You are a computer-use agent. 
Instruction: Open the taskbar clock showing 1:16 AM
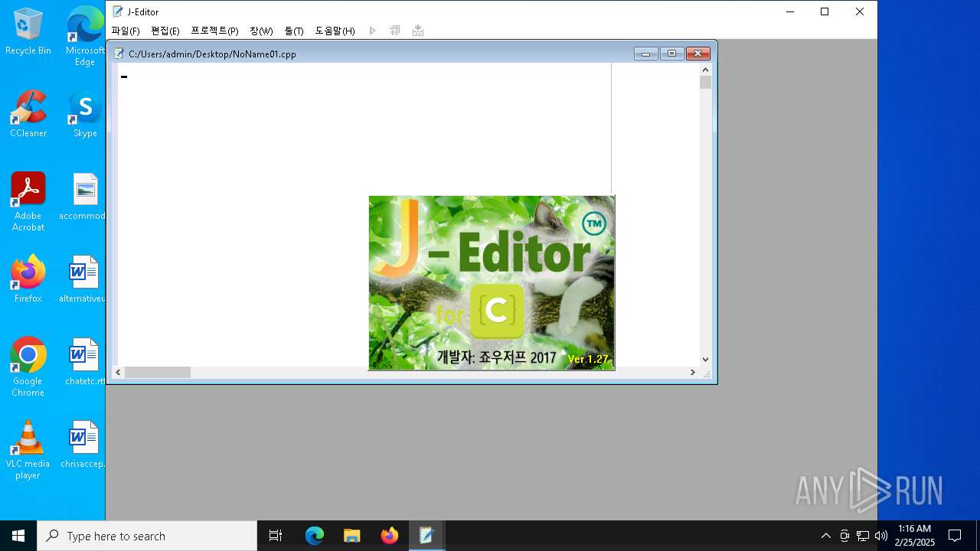[x=915, y=536]
